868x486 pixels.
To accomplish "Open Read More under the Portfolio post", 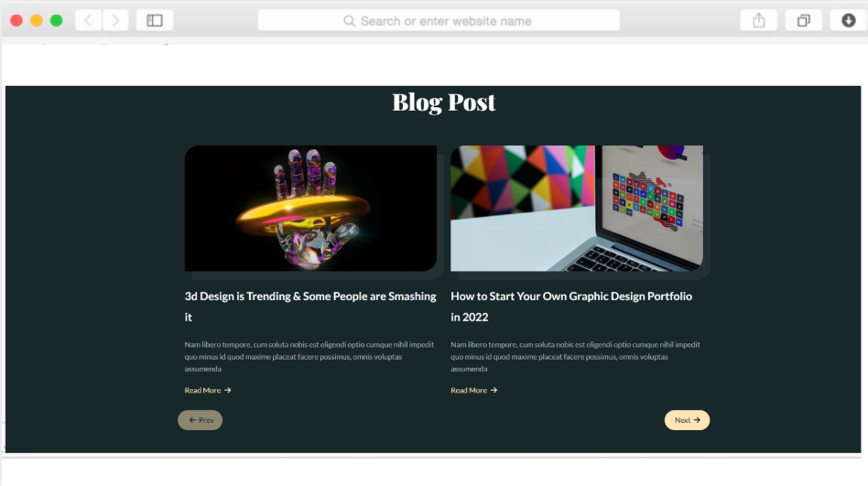I will (x=474, y=390).
